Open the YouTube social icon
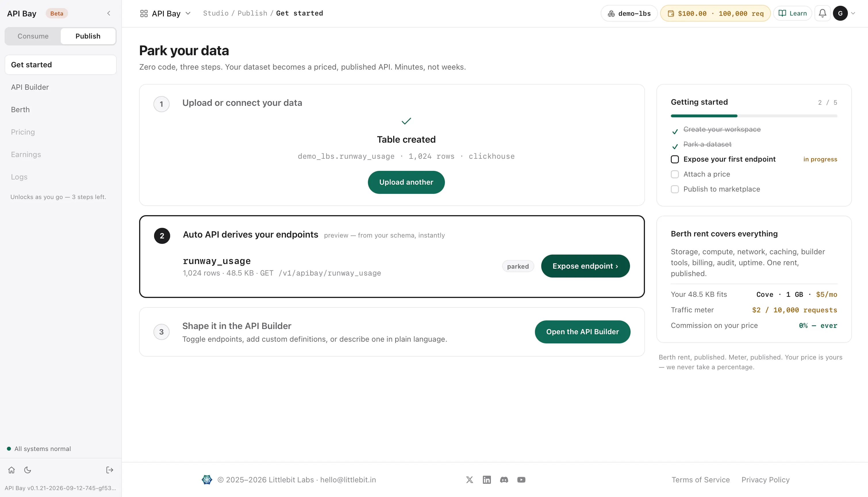 click(521, 479)
